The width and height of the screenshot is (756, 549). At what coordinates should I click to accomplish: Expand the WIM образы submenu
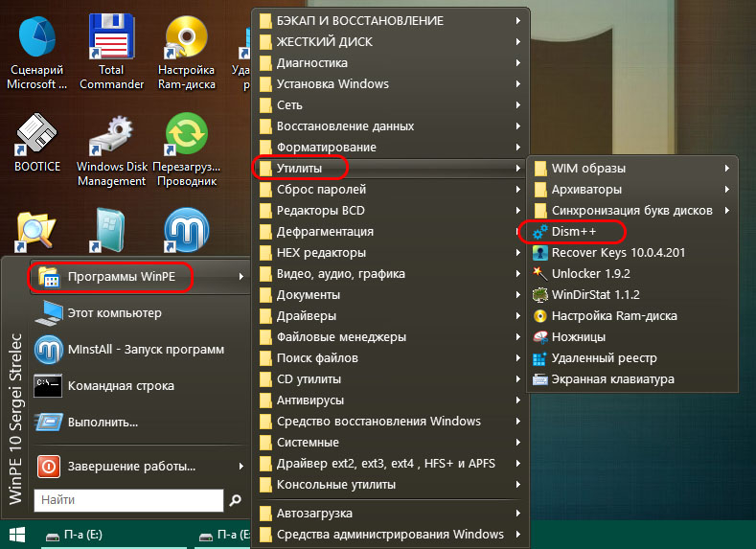(631, 169)
